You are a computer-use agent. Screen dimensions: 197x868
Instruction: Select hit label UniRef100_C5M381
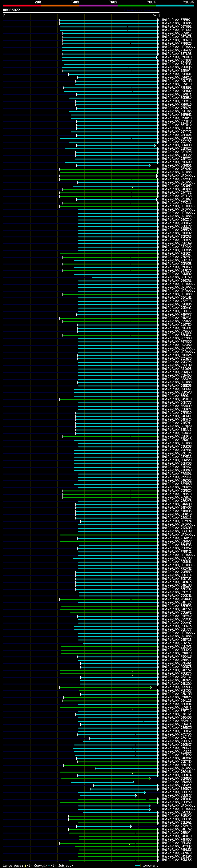tap(177, 843)
